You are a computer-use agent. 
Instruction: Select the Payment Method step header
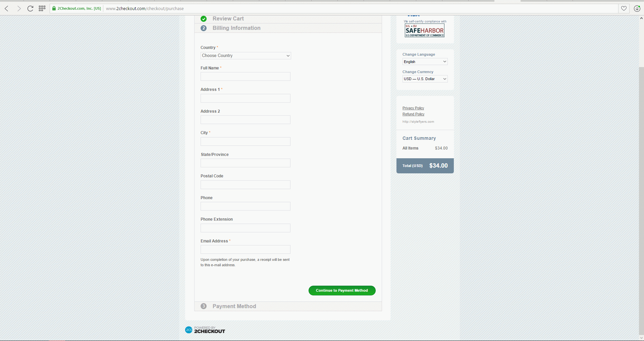click(x=234, y=306)
